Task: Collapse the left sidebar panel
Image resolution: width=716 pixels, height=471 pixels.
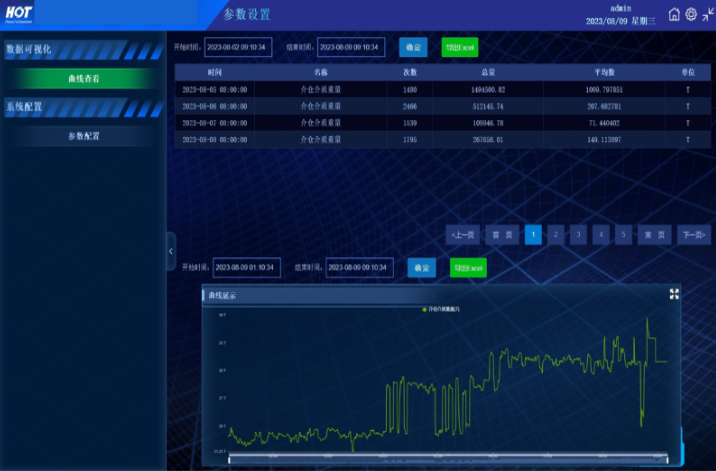Action: coord(171,251)
